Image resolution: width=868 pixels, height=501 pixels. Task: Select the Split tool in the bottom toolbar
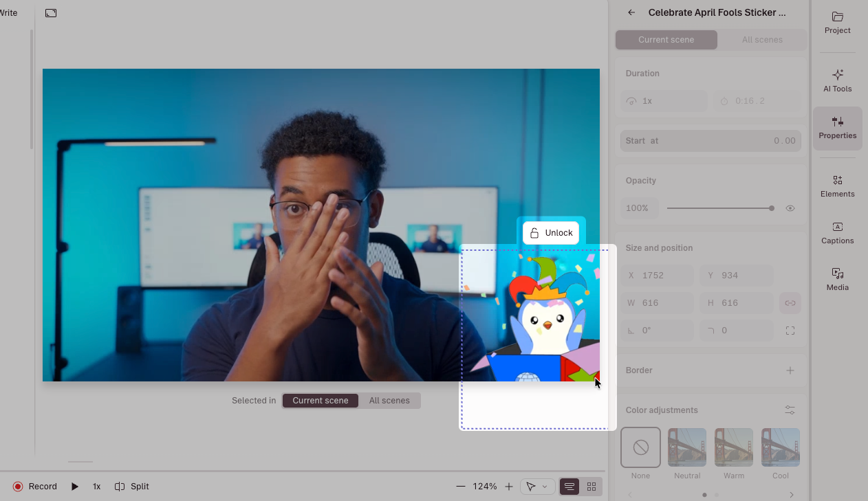click(x=131, y=486)
